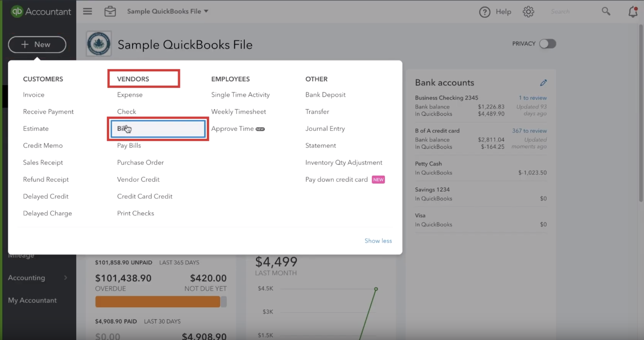Open the notifications bell icon
Image resolution: width=644 pixels, height=340 pixels.
(633, 12)
